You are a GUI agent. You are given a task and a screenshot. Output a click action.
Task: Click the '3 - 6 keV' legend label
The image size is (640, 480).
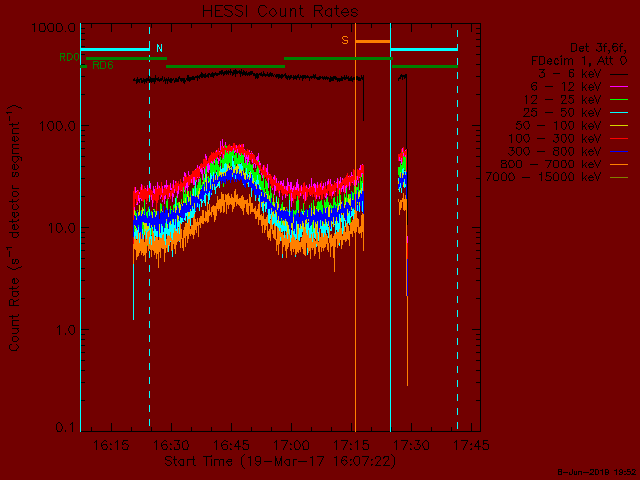point(570,74)
